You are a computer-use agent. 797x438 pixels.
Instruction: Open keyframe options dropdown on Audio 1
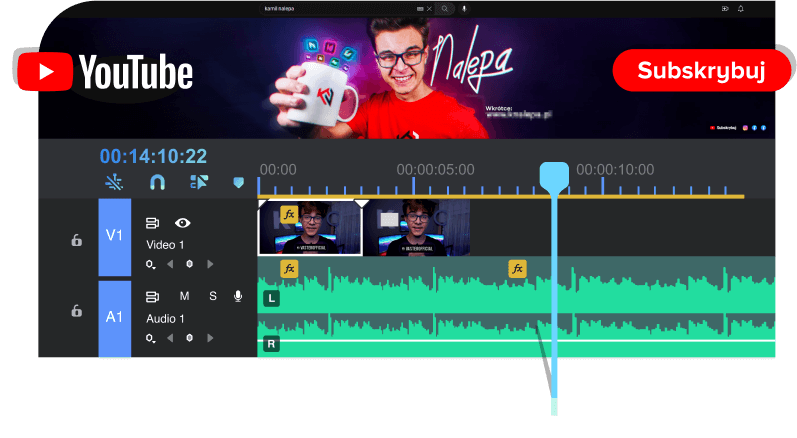pyautogui.click(x=151, y=338)
